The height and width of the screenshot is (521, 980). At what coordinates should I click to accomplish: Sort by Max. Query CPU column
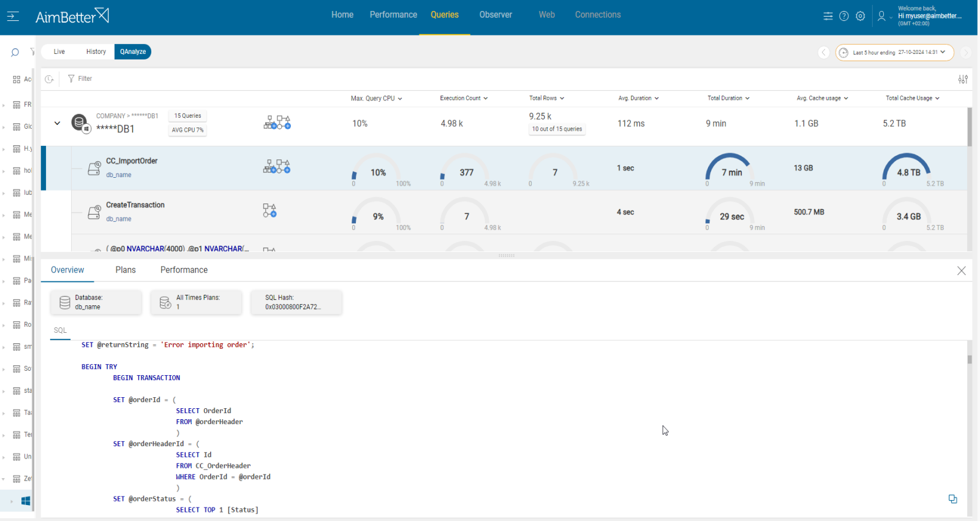[376, 98]
